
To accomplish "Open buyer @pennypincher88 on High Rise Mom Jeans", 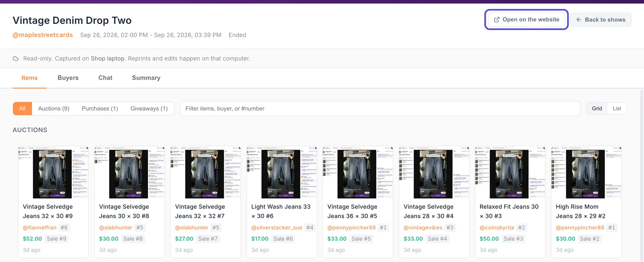I will [580, 227].
